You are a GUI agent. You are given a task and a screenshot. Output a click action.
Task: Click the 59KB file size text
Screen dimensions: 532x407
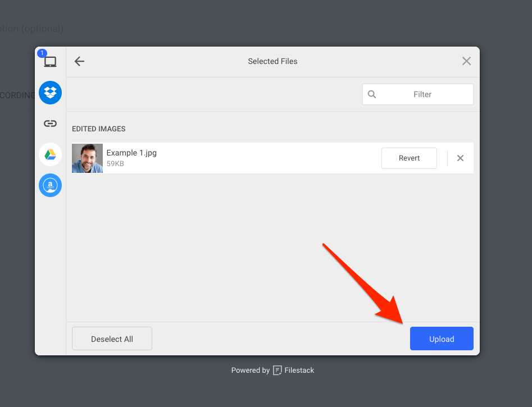point(115,164)
